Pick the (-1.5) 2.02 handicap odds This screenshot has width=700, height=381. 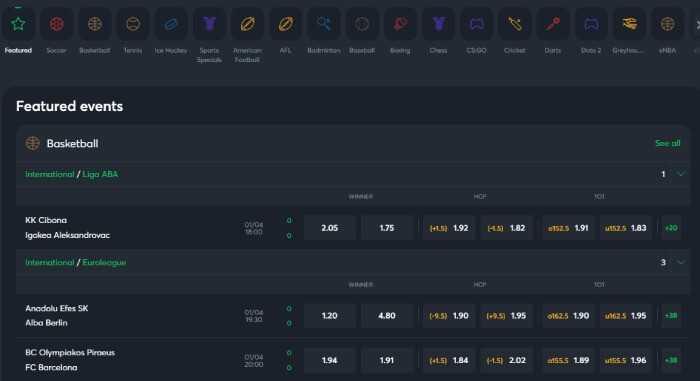(506, 360)
